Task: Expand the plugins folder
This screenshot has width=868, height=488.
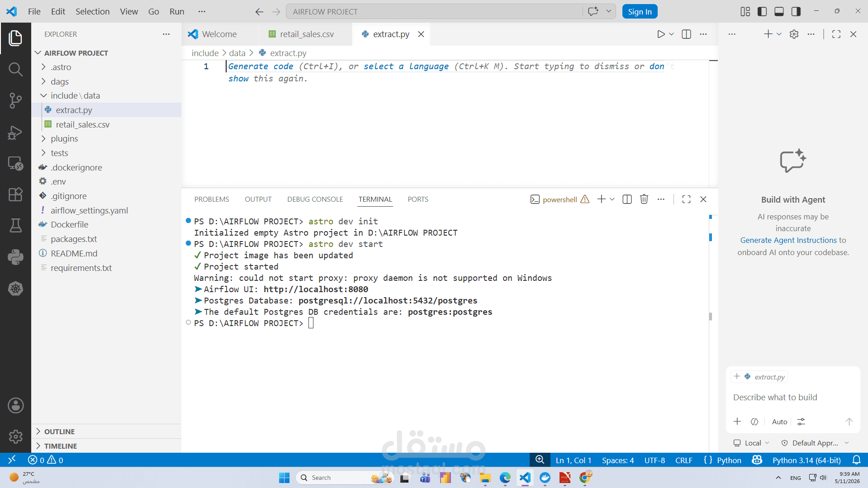Action: [x=64, y=138]
